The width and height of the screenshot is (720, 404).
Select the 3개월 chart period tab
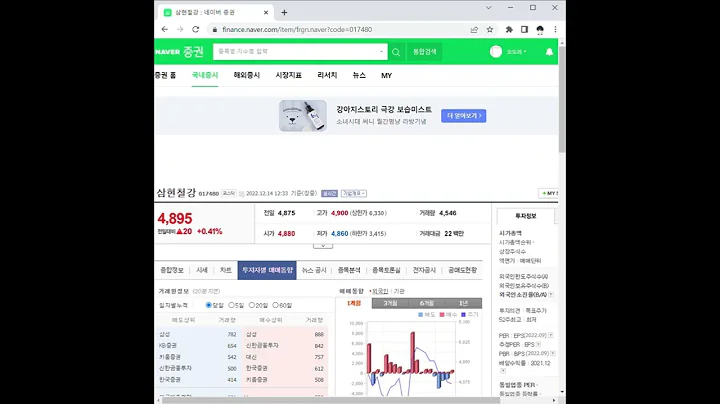390,303
